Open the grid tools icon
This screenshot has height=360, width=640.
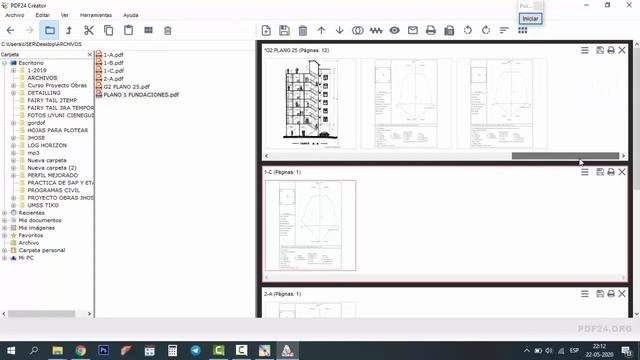[522, 30]
